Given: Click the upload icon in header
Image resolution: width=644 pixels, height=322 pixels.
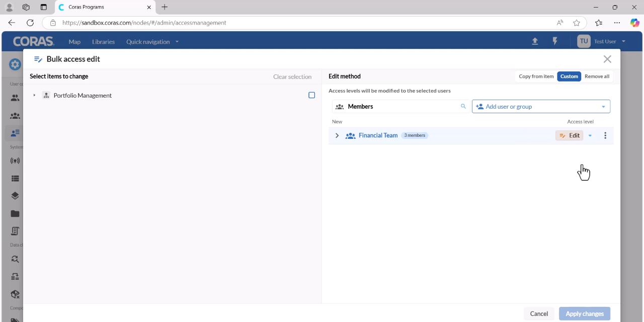Looking at the screenshot, I should (535, 41).
